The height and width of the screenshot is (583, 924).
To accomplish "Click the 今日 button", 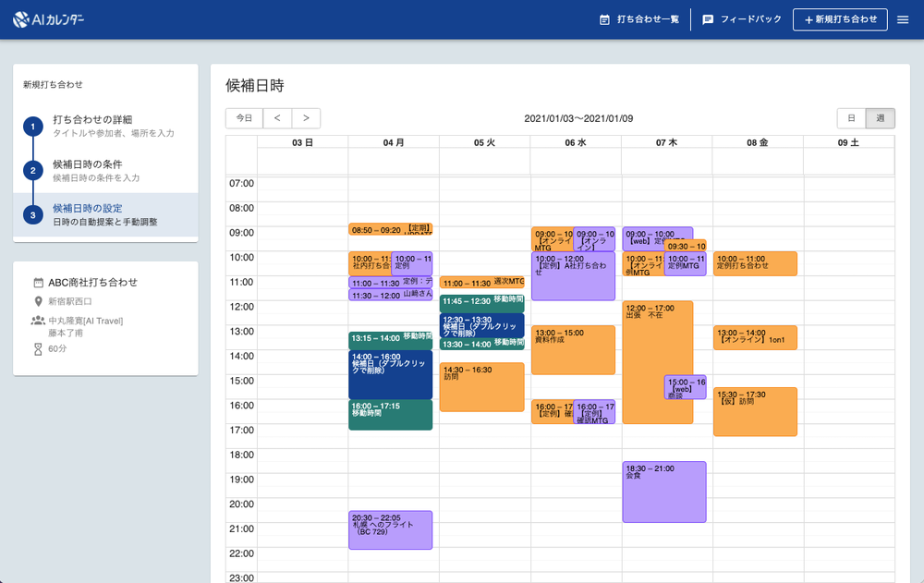I will click(244, 118).
